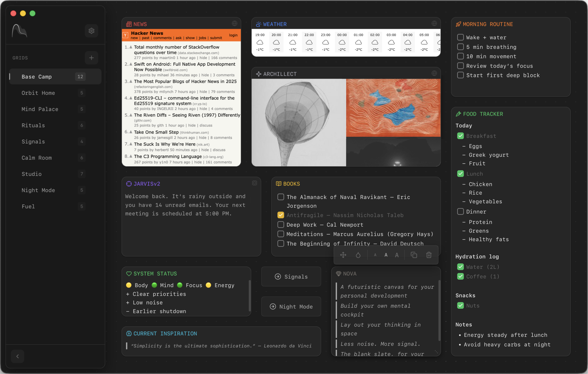Viewport: 588px width, 374px height.
Task: Click the Hacker News login link
Action: pos(233,35)
